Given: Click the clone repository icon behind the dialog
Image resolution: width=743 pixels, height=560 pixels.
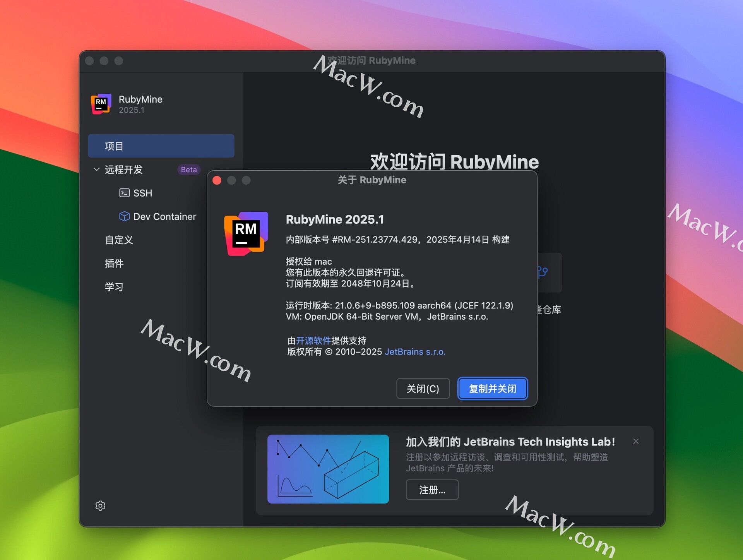Looking at the screenshot, I should point(543,272).
